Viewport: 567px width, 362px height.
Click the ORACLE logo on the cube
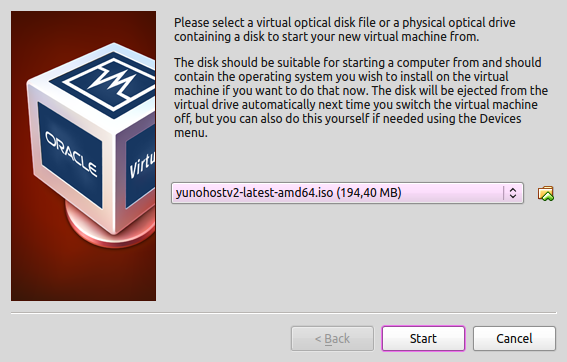point(71,154)
